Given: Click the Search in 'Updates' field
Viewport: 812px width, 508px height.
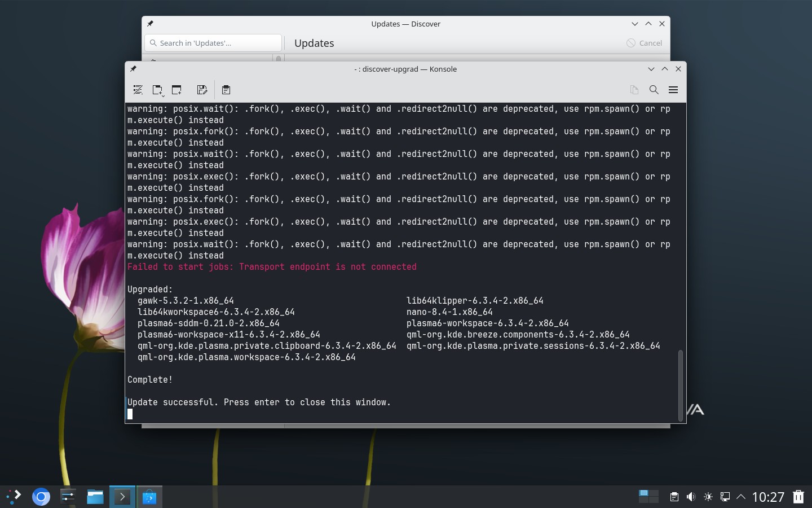Looking at the screenshot, I should [x=213, y=43].
